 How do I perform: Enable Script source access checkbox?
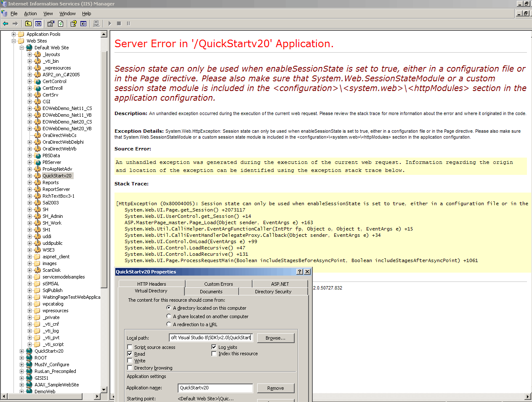coord(130,347)
